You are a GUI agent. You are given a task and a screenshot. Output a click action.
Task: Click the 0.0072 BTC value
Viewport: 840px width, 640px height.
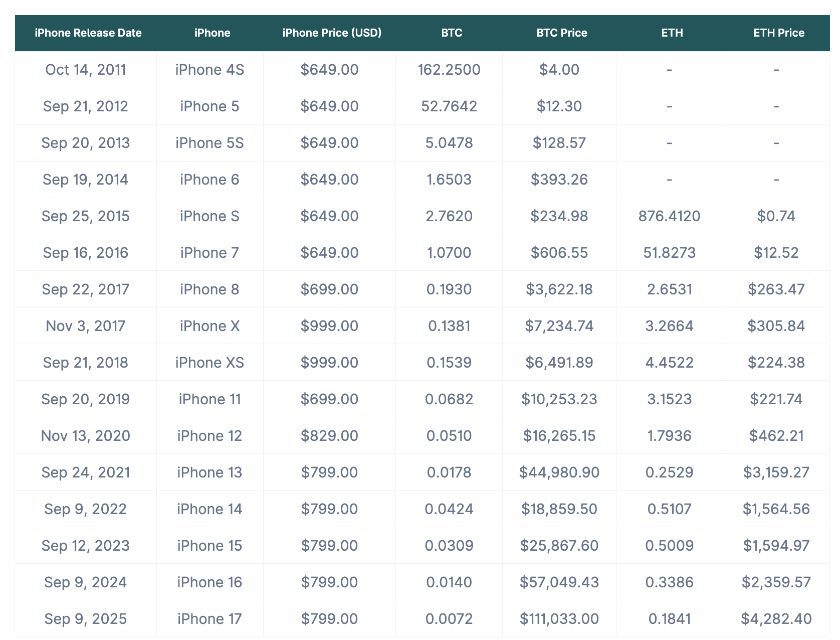pyautogui.click(x=449, y=619)
